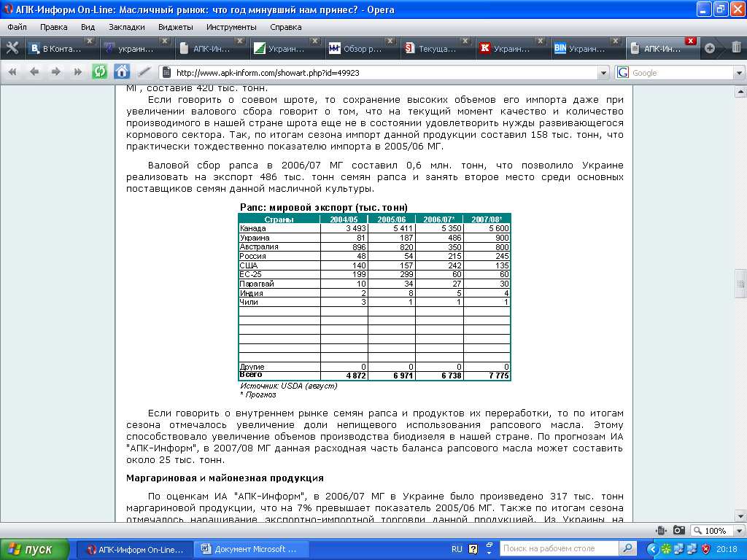Close the active 'АПК-Ин...' tab

click(x=690, y=42)
